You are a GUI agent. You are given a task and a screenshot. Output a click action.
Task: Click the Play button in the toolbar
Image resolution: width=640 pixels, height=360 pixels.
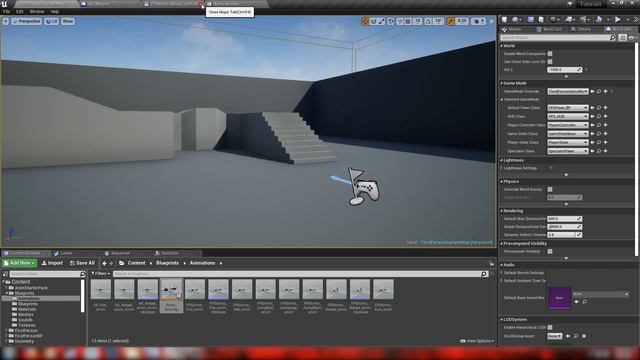[618, 20]
